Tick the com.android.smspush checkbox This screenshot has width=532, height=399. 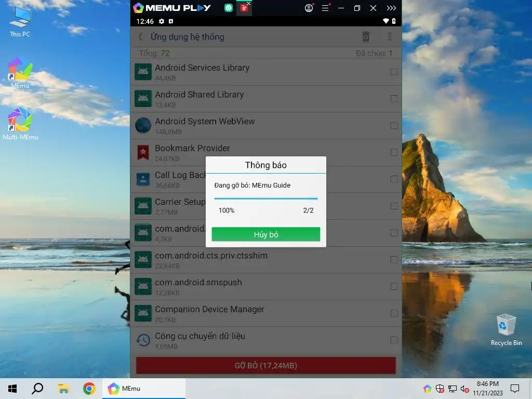[x=394, y=286]
